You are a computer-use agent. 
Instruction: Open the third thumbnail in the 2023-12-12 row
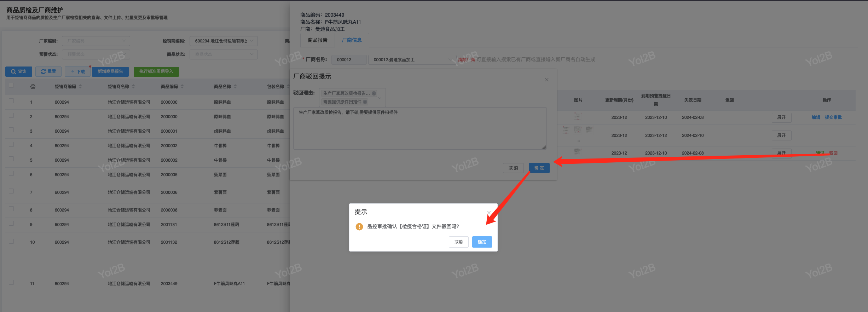[x=589, y=129]
